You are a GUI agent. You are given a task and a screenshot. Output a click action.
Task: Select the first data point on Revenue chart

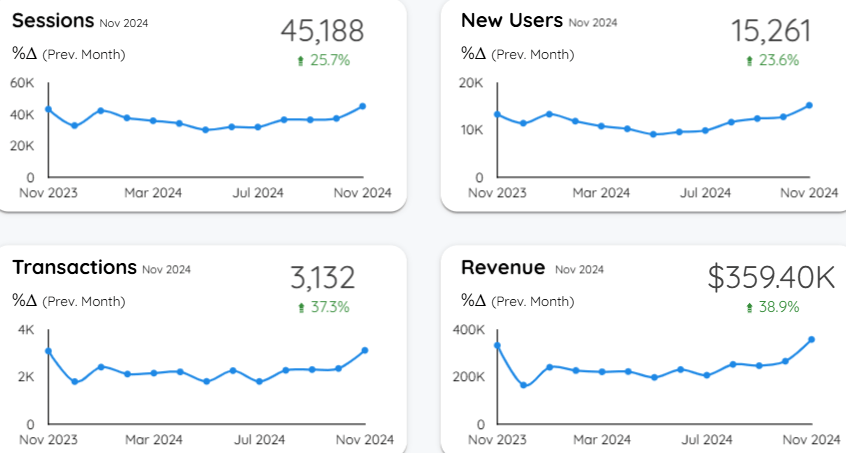(497, 345)
